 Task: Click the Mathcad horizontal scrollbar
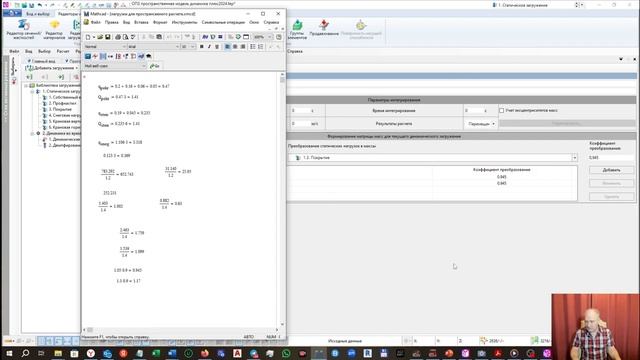(x=181, y=330)
